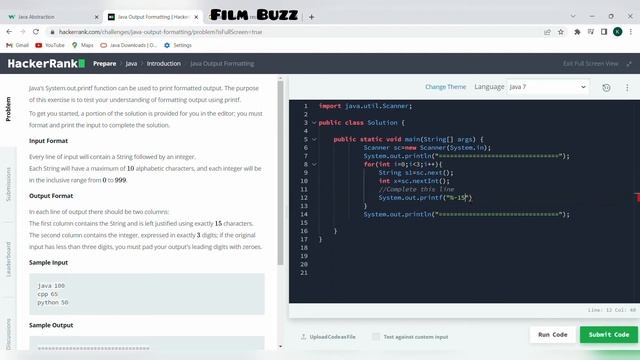
Task: Open the Java Downloads bookmark
Action: (129, 45)
